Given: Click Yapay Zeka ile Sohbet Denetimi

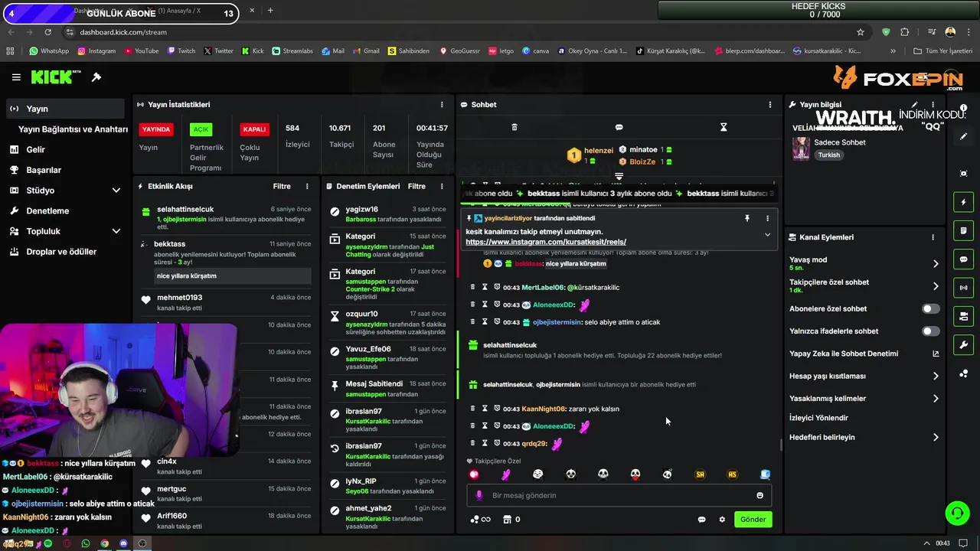Looking at the screenshot, I should [844, 354].
